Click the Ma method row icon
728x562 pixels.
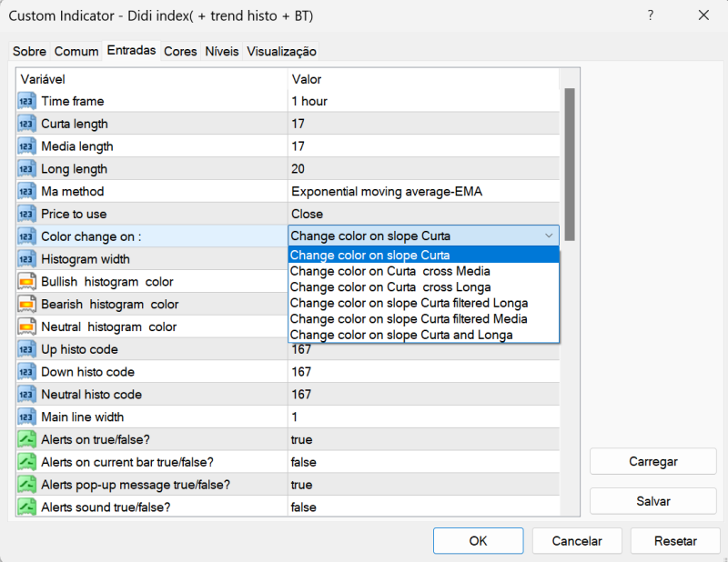point(26,192)
